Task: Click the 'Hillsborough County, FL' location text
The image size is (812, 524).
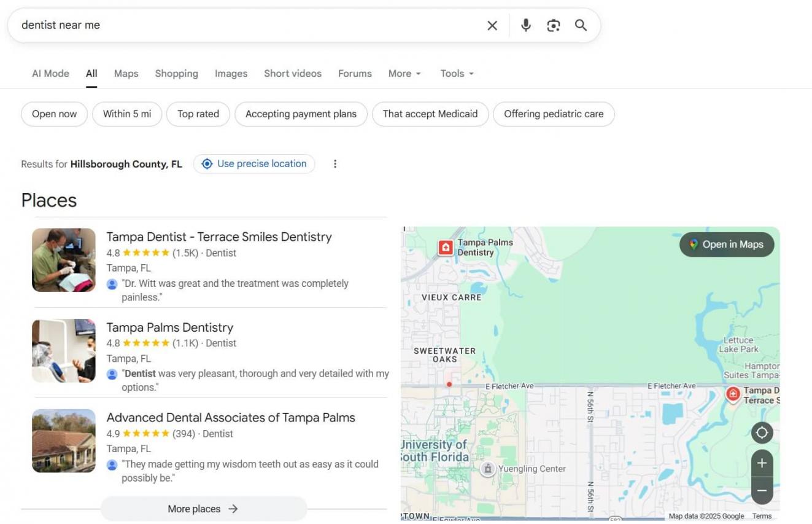Action: point(126,164)
